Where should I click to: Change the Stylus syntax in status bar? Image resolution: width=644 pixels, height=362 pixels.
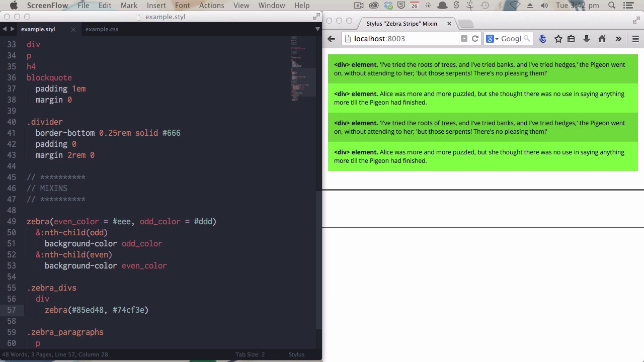click(x=296, y=354)
